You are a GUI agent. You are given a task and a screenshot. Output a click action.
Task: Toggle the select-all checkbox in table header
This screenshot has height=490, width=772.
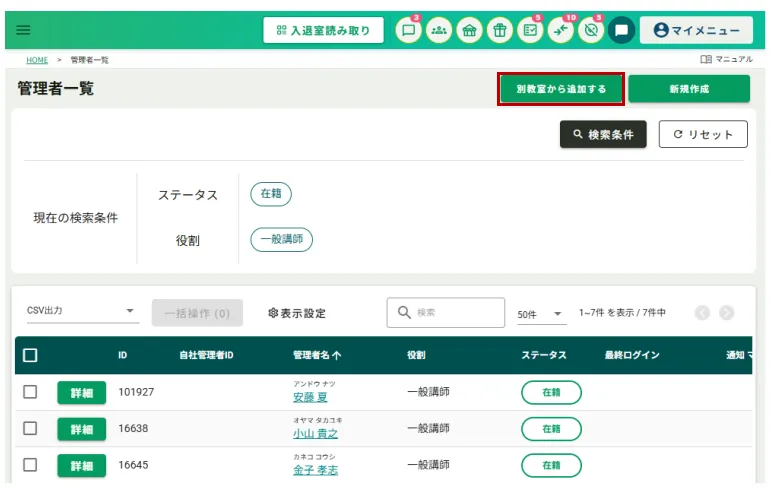(30, 355)
